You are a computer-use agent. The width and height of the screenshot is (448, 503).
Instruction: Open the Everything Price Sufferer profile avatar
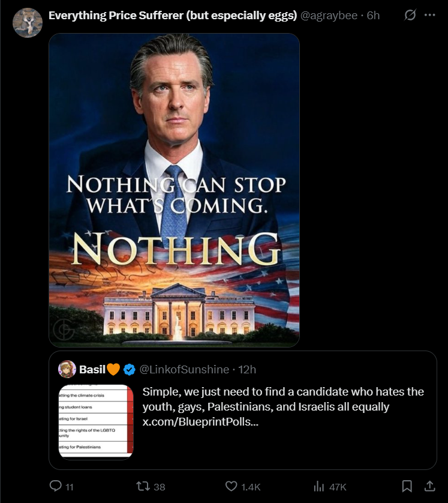click(28, 23)
